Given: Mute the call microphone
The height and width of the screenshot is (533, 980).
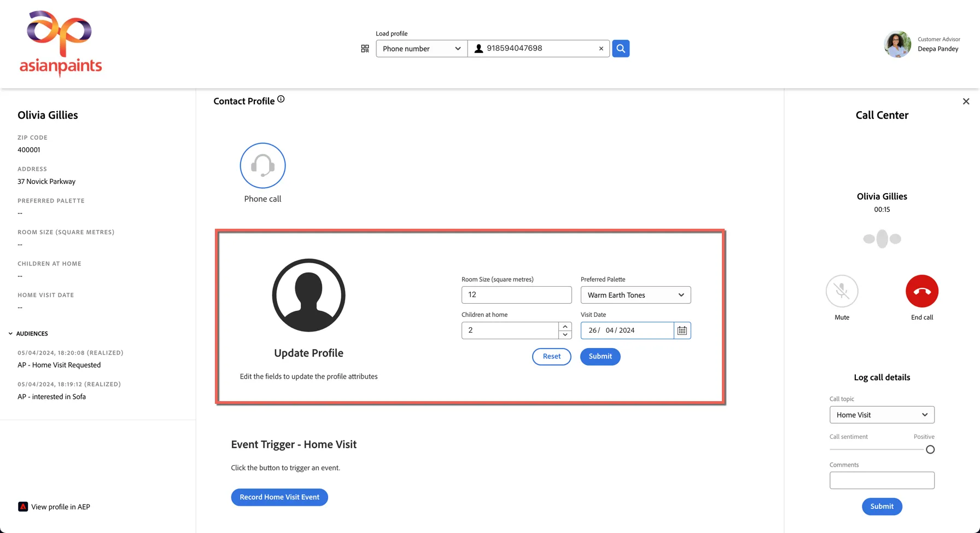Looking at the screenshot, I should tap(842, 291).
